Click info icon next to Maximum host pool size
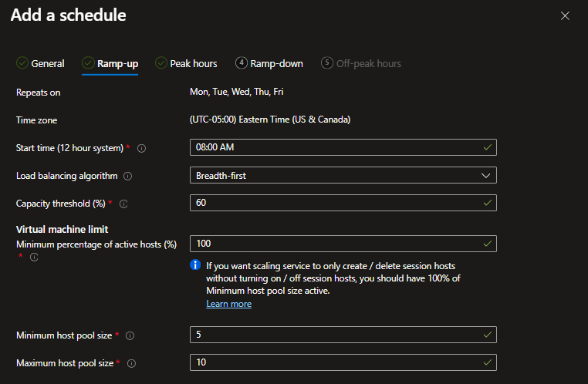The image size is (588, 384). [x=130, y=363]
